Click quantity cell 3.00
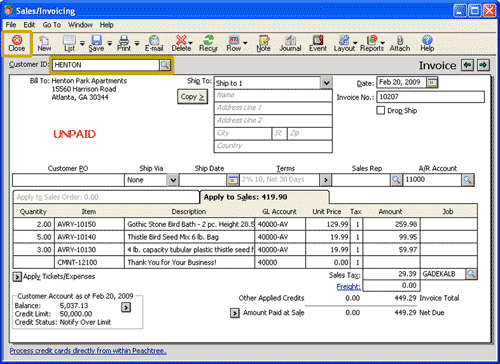500x364 pixels. 34,250
